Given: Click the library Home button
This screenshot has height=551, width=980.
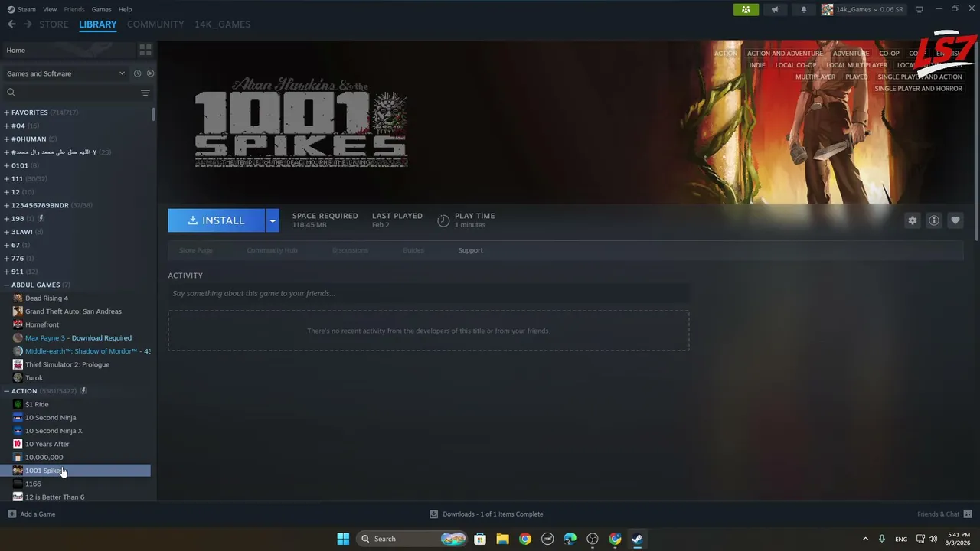Looking at the screenshot, I should click(x=69, y=51).
